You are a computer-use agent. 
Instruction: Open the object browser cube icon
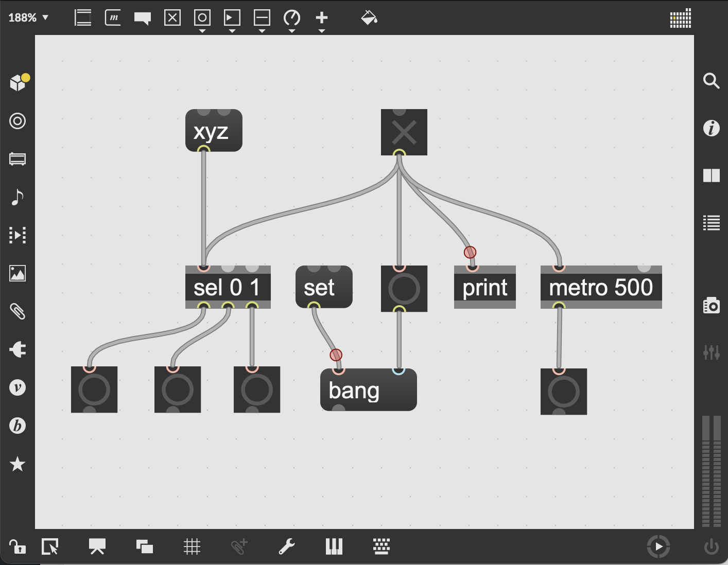pos(18,82)
